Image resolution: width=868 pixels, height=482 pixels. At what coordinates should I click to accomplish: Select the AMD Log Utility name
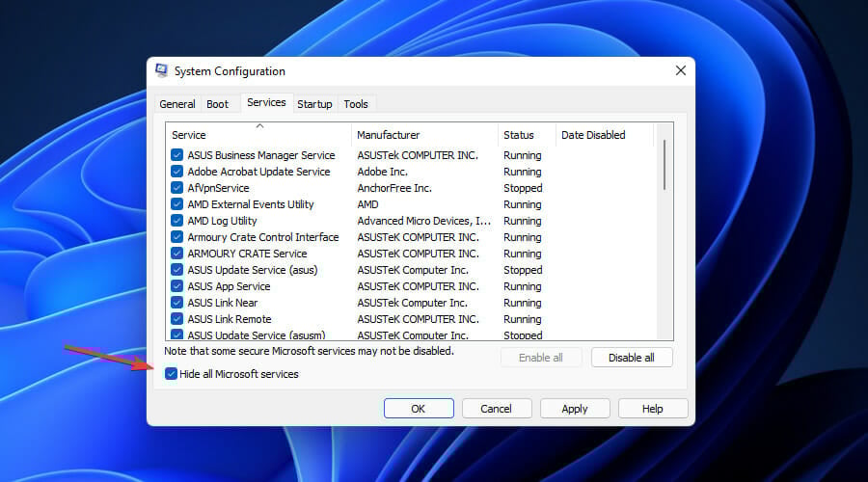[222, 221]
